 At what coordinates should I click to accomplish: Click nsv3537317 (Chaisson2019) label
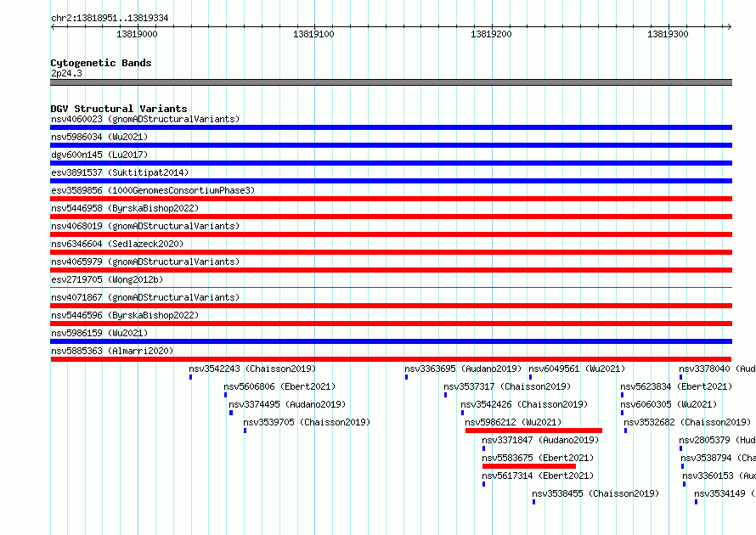507,386
